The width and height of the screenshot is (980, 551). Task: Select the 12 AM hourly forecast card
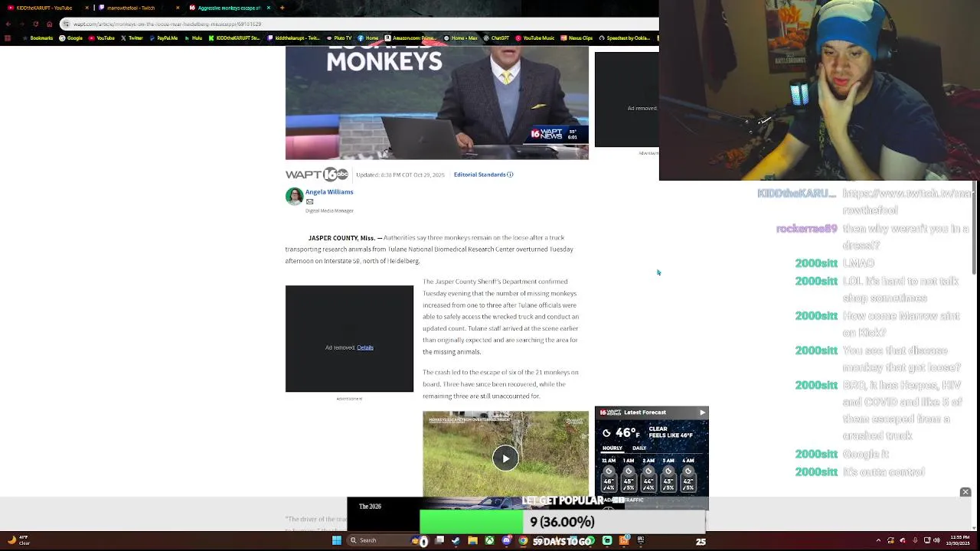[609, 474]
